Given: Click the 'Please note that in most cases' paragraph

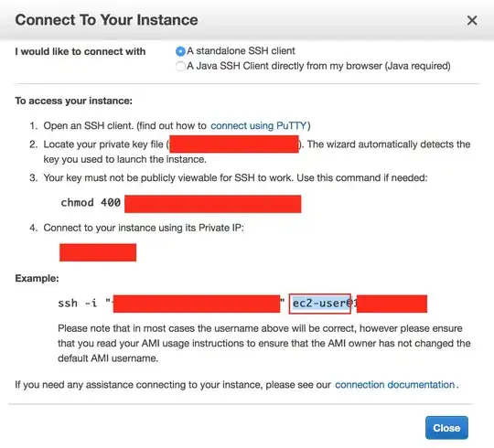Looking at the screenshot, I should [x=264, y=343].
